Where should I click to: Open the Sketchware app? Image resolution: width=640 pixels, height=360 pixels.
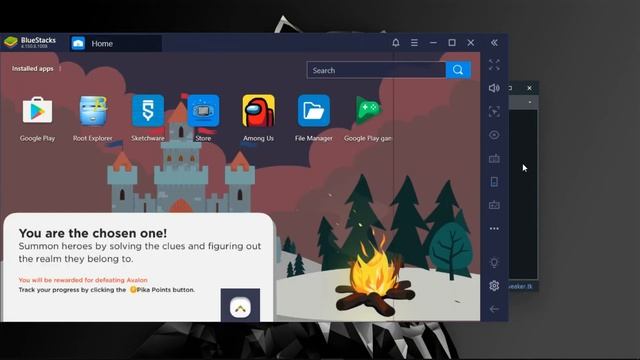click(x=148, y=111)
